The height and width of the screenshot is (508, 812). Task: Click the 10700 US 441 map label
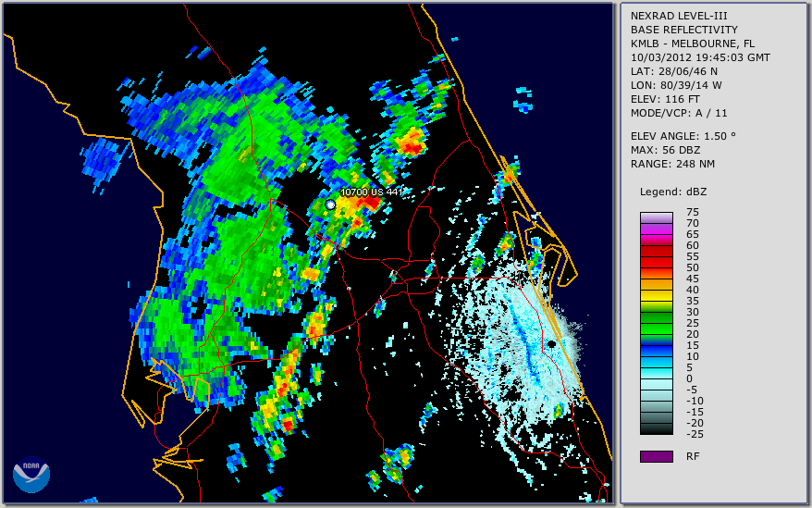(x=371, y=192)
